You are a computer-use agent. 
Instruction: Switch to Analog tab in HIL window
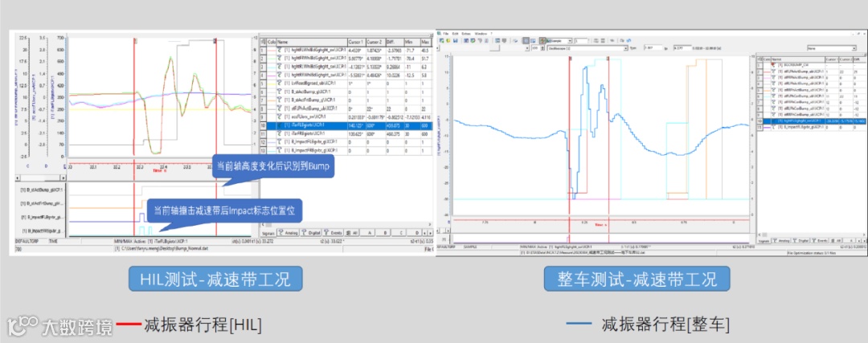[x=289, y=232]
